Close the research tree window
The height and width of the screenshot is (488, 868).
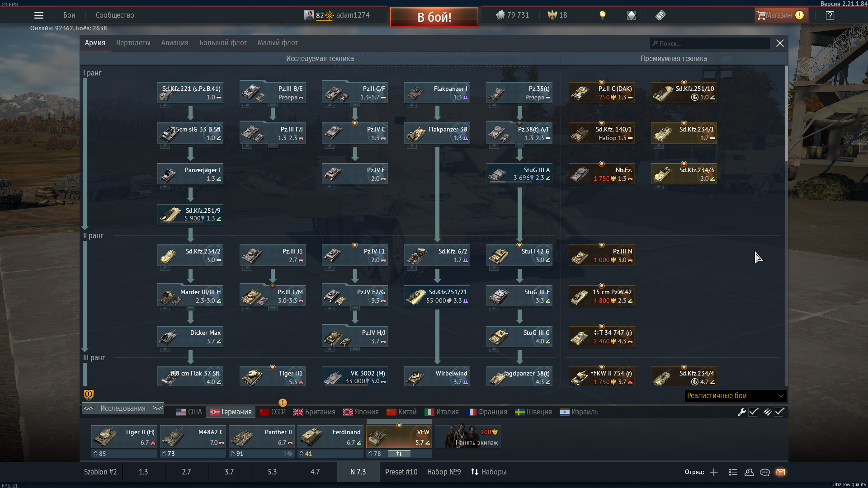pos(780,43)
